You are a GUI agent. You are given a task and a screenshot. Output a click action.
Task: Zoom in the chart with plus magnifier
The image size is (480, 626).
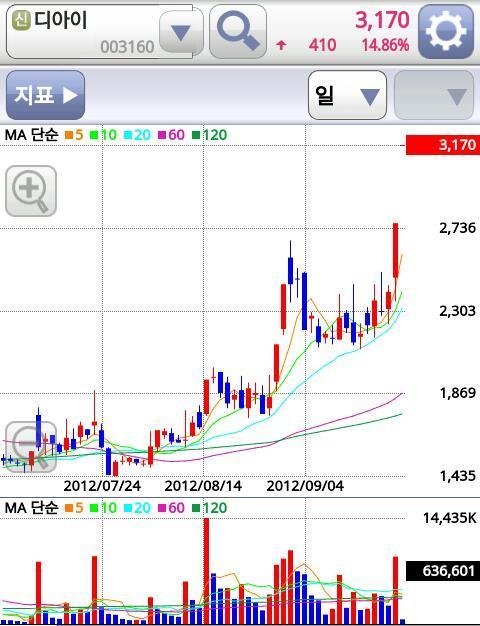pos(31,191)
